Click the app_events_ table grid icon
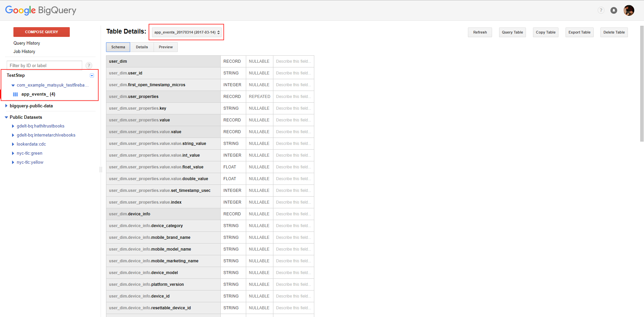This screenshot has height=317, width=644. (15, 94)
